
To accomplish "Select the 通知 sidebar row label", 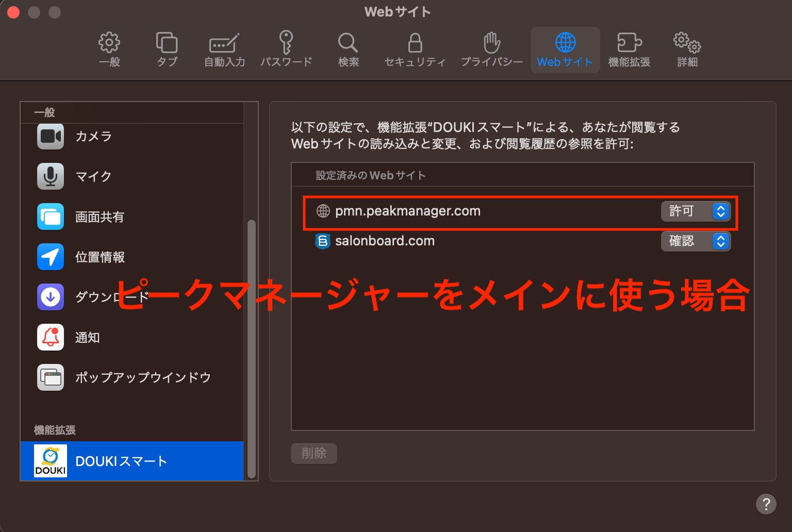I will point(88,337).
